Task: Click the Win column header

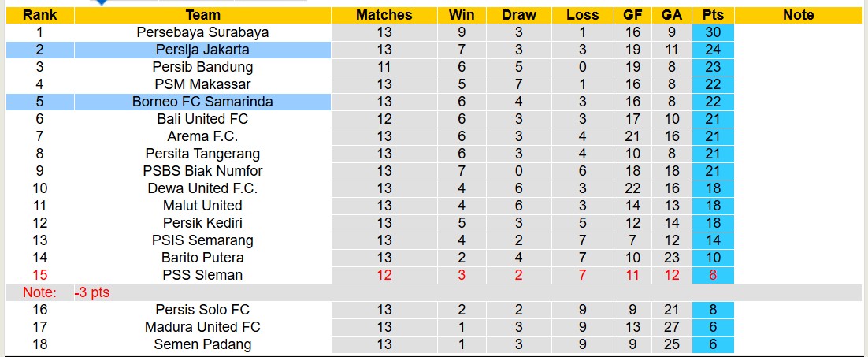Action: tap(462, 15)
